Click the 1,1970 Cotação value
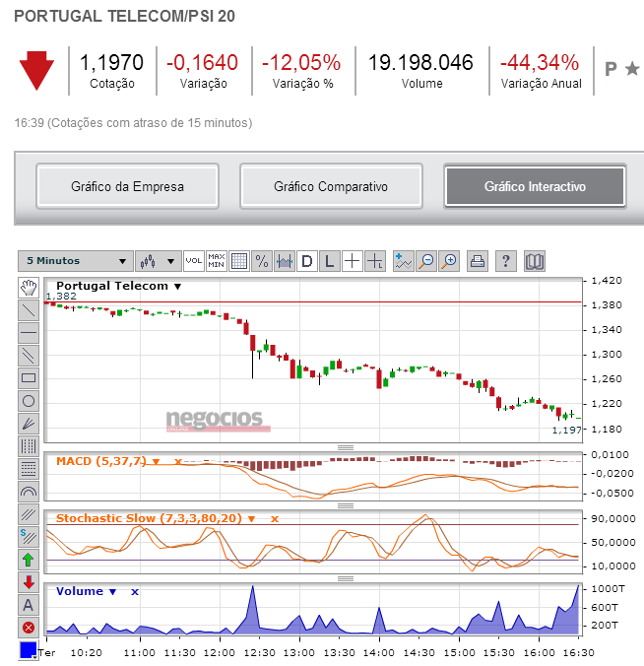Viewport: 644px width, 666px height. (x=112, y=63)
